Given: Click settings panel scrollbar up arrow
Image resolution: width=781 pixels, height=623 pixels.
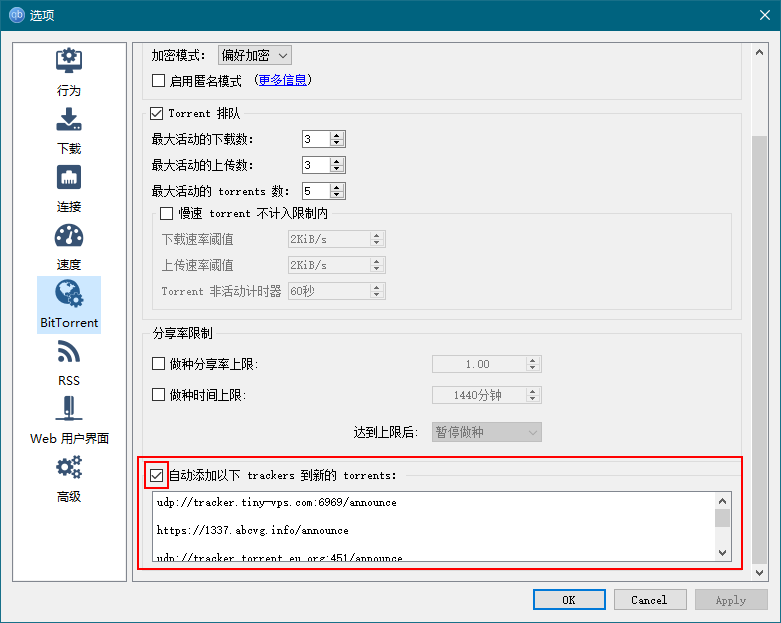Looking at the screenshot, I should click(x=760, y=52).
